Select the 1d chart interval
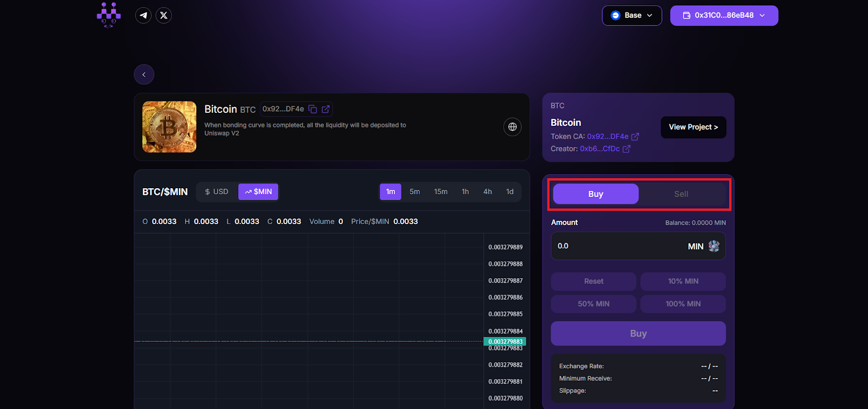This screenshot has height=409, width=868. tap(509, 191)
